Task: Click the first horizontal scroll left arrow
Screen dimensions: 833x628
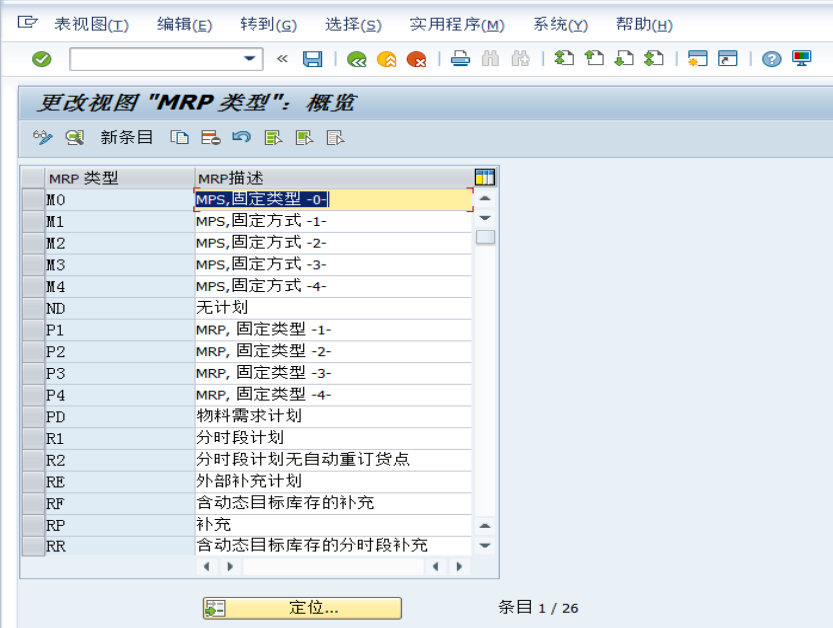Action: (207, 566)
